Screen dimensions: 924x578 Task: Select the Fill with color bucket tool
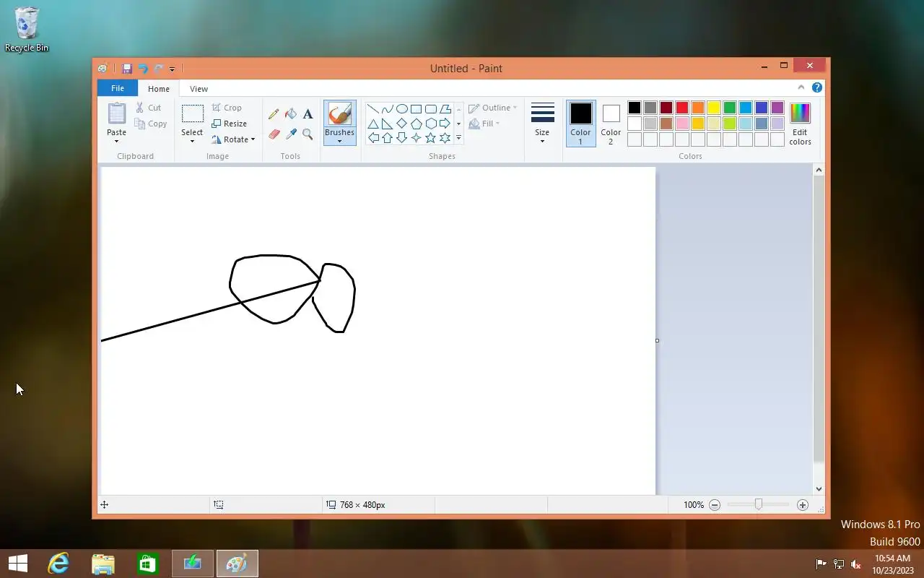(291, 114)
